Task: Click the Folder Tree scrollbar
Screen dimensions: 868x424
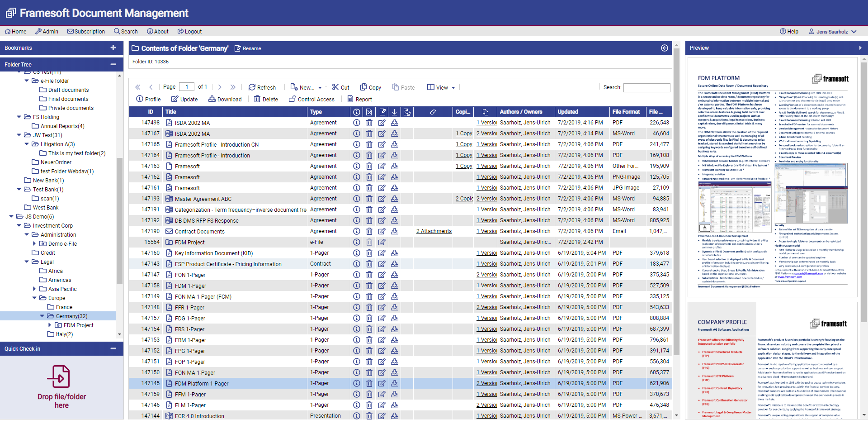Action: point(119,220)
